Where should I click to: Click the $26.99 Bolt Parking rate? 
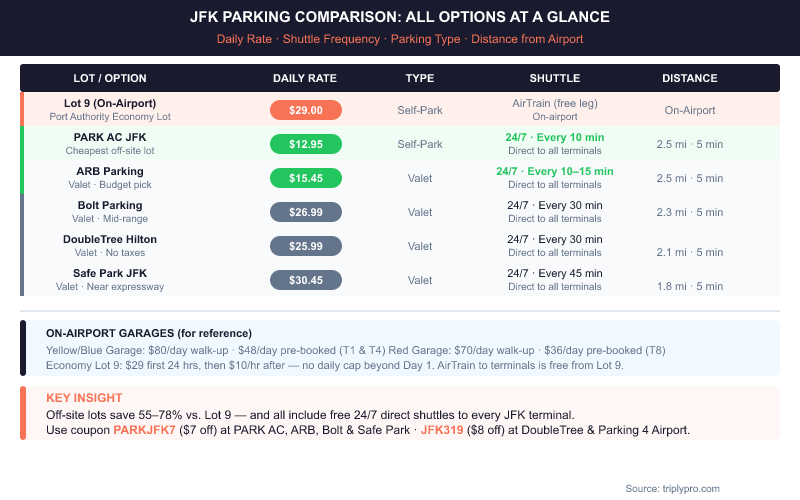305,212
